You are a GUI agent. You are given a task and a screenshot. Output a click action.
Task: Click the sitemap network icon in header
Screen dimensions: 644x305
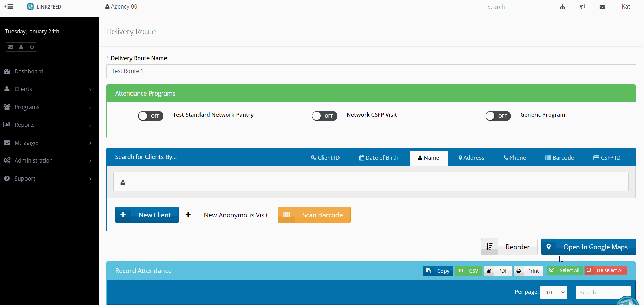[x=562, y=7]
